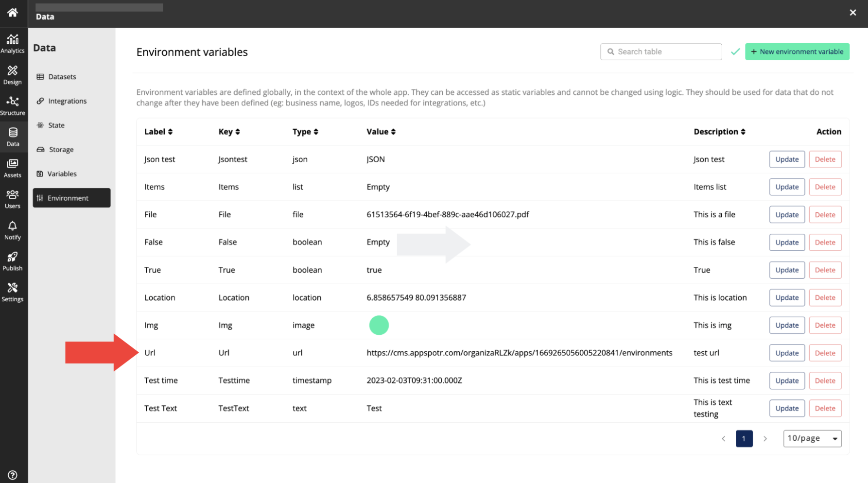Viewport: 868px width, 483px height.
Task: Go to previous page arrow
Action: pyautogui.click(x=723, y=438)
